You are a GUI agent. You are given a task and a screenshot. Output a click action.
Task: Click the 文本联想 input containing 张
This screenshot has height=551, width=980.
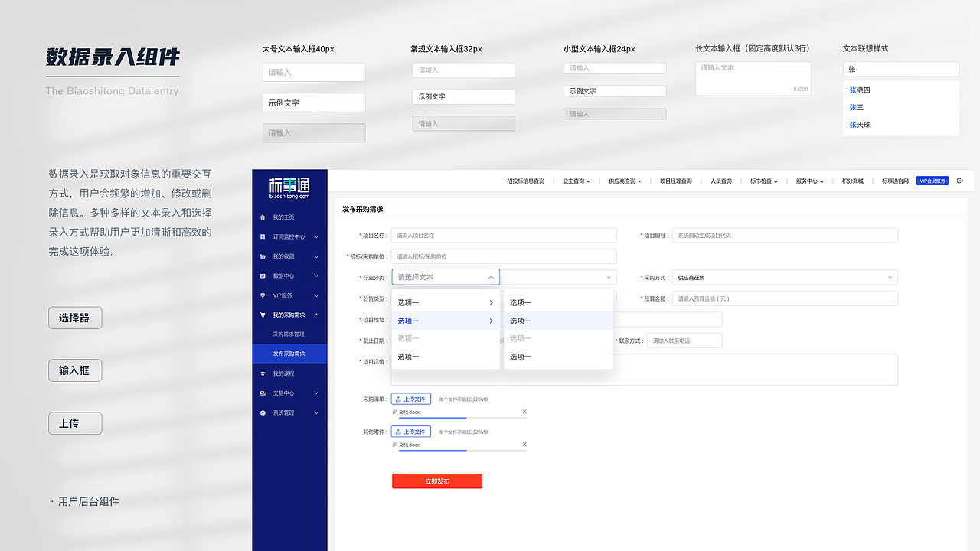coord(900,69)
